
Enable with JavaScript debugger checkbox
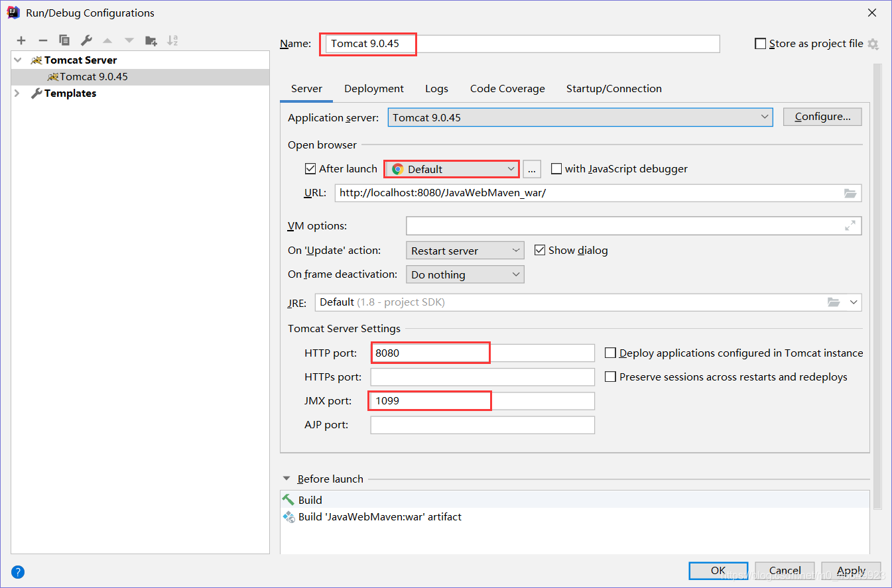tap(556, 169)
